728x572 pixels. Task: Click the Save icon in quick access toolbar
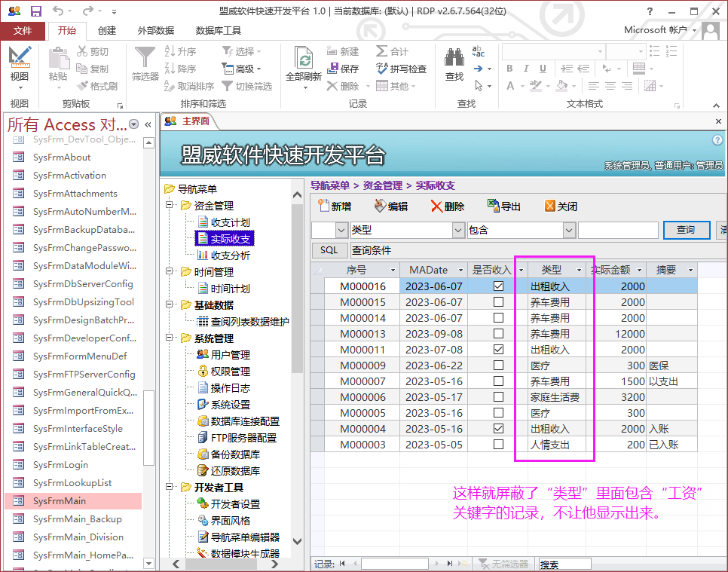point(35,11)
